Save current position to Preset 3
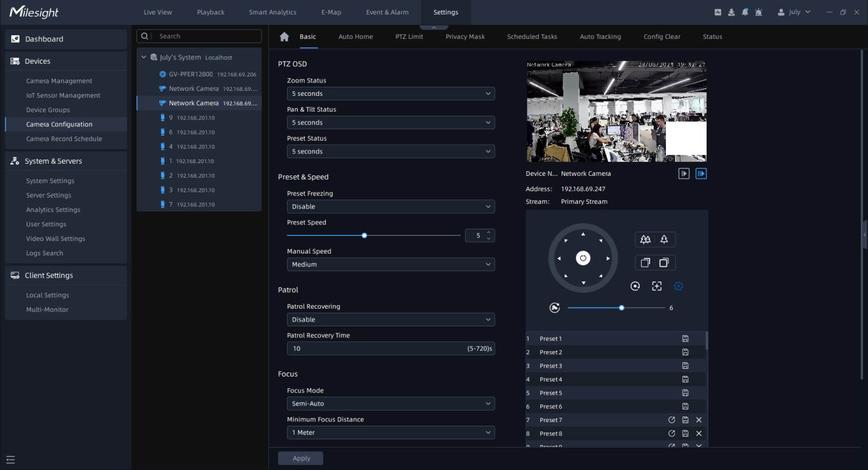 pos(685,366)
